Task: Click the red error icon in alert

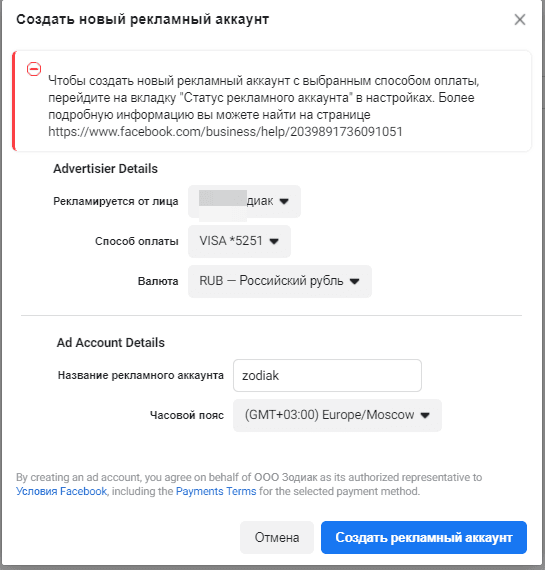Action: click(34, 69)
